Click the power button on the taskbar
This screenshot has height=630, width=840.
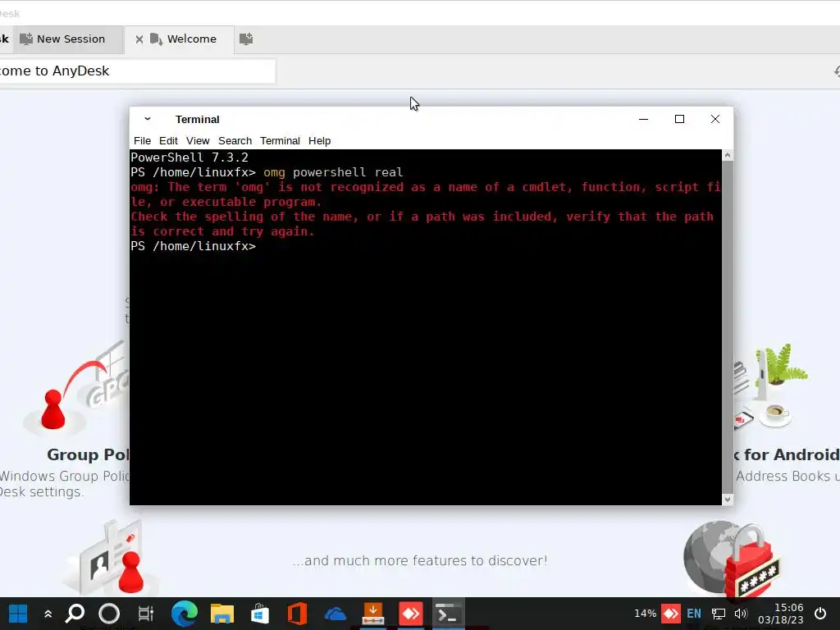tap(820, 614)
